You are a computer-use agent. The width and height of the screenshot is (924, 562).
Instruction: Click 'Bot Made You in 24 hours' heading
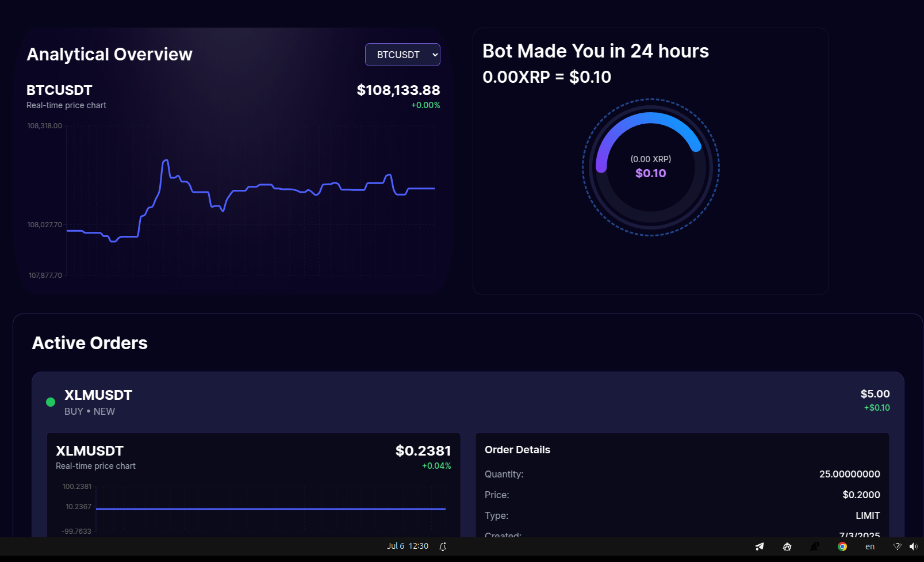(596, 51)
